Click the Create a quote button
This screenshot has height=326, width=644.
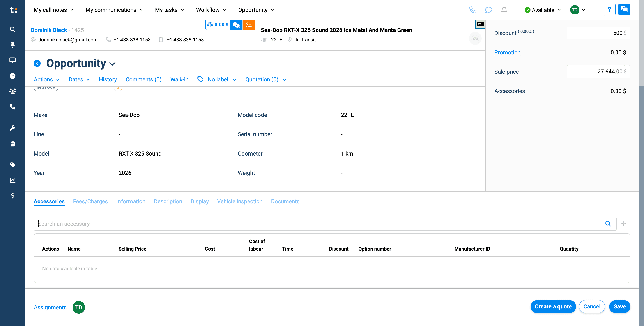coord(553,306)
